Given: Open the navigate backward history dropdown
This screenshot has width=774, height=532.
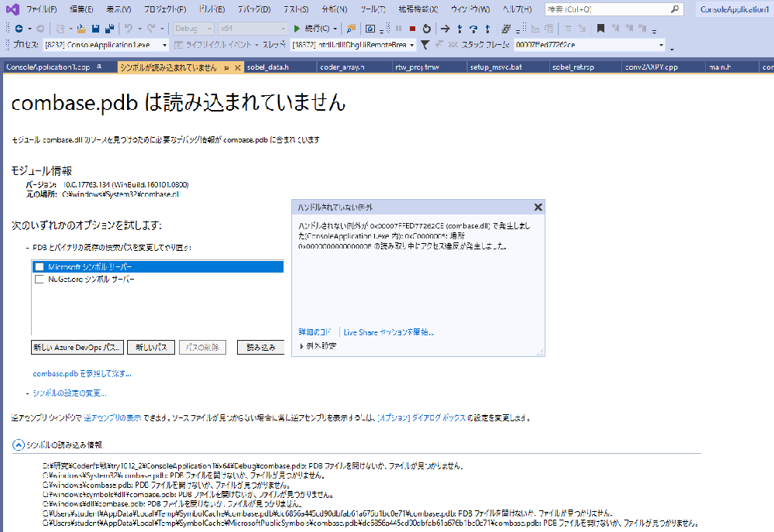Looking at the screenshot, I should coord(29,29).
